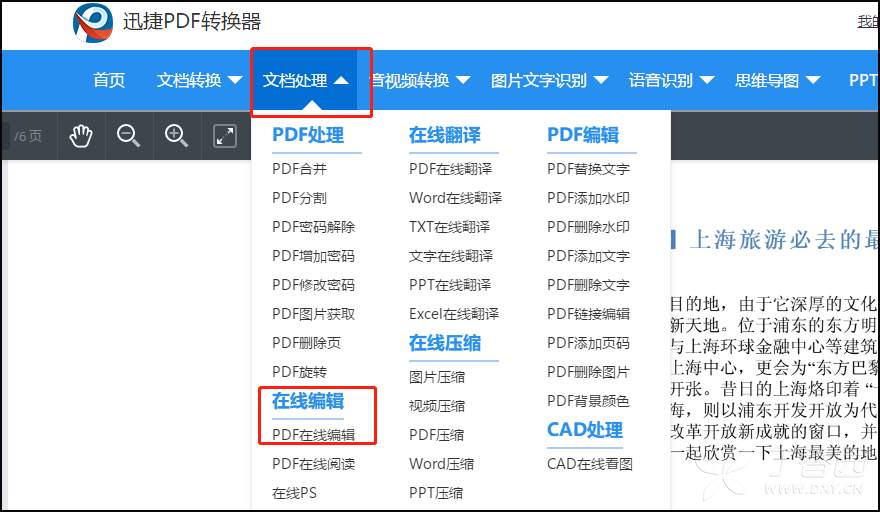The image size is (880, 512).
Task: Open Excel在线翻译 entry
Action: (454, 314)
